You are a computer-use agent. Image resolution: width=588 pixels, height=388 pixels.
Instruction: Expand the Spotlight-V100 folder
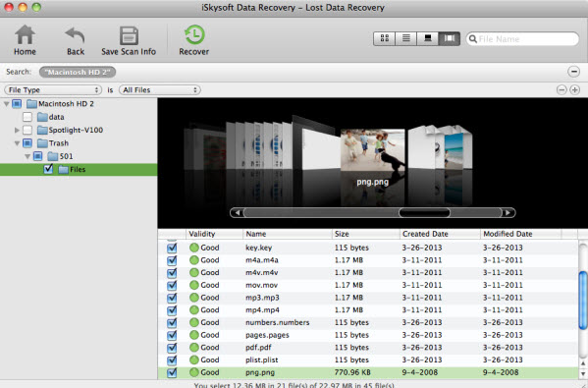click(17, 131)
